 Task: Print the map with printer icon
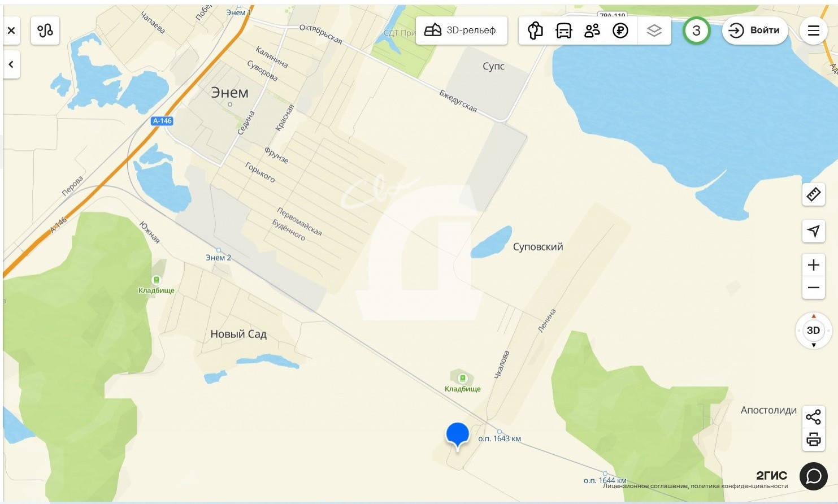pyautogui.click(x=813, y=440)
